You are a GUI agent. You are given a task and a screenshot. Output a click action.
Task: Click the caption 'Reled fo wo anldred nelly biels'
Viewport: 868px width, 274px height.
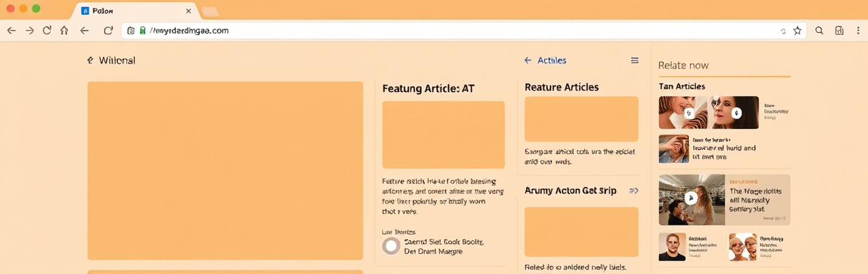[x=575, y=267]
